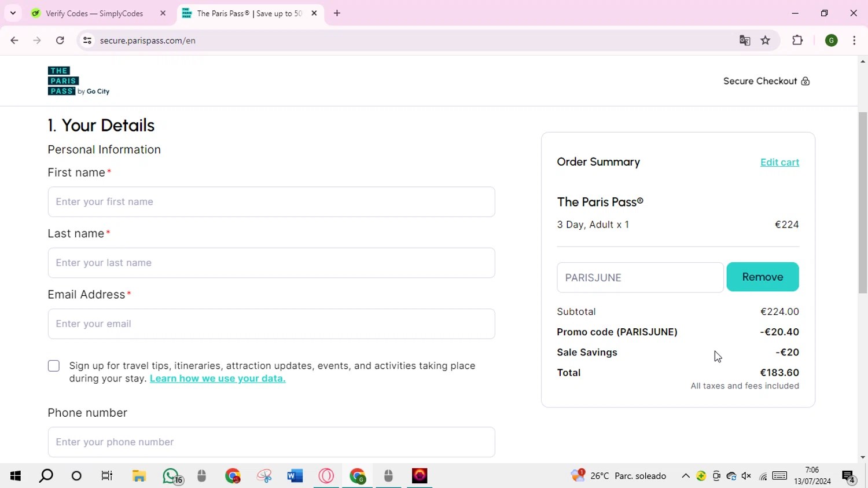
Task: Open File Explorer from taskbar
Action: tap(139, 476)
